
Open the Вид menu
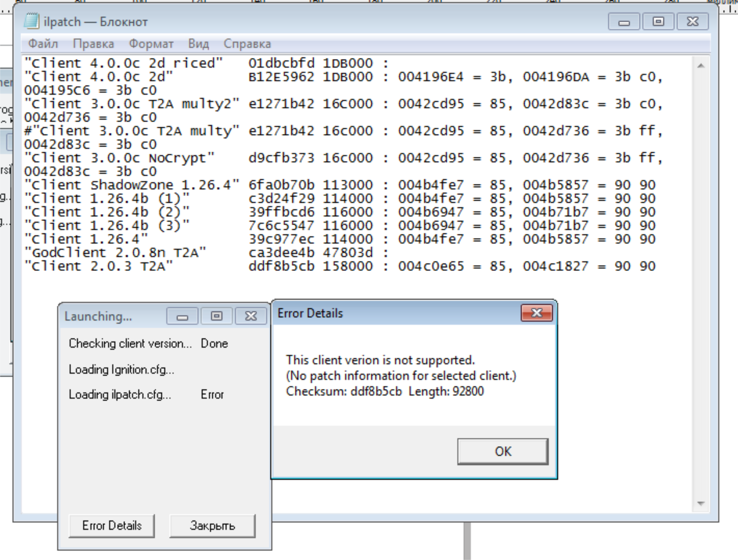[x=198, y=44]
